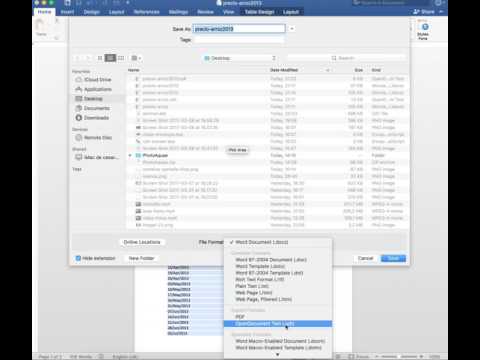Image resolution: width=480 pixels, height=360 pixels.
Task: Expand the PhotoAquae folder disclosure triangle
Action: point(130,155)
